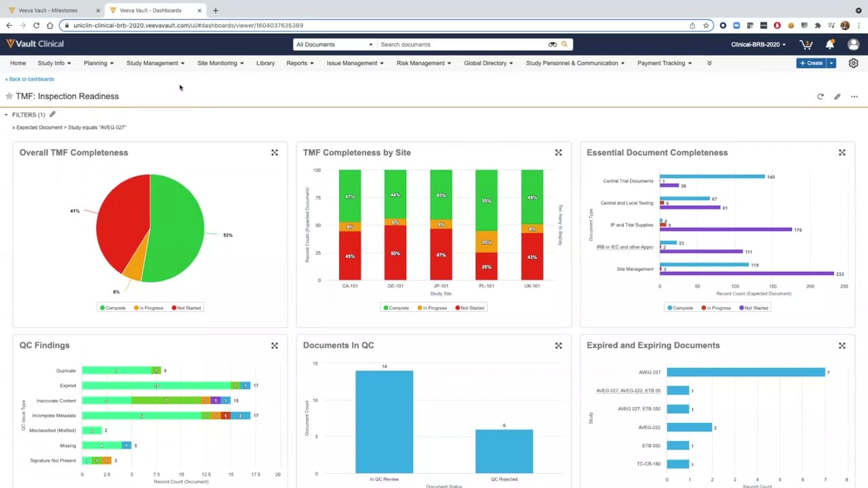This screenshot has height=488, width=868.
Task: Open the Payment Tracking tab
Action: [665, 63]
